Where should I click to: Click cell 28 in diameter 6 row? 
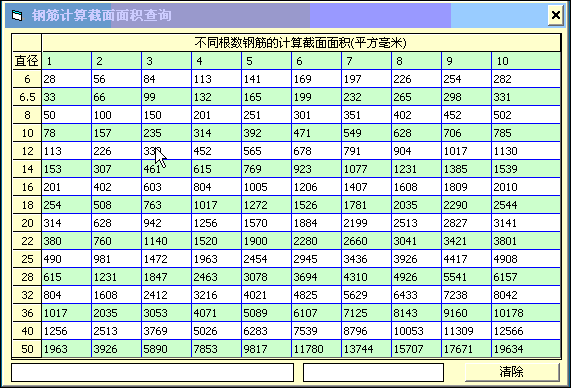[x=66, y=79]
